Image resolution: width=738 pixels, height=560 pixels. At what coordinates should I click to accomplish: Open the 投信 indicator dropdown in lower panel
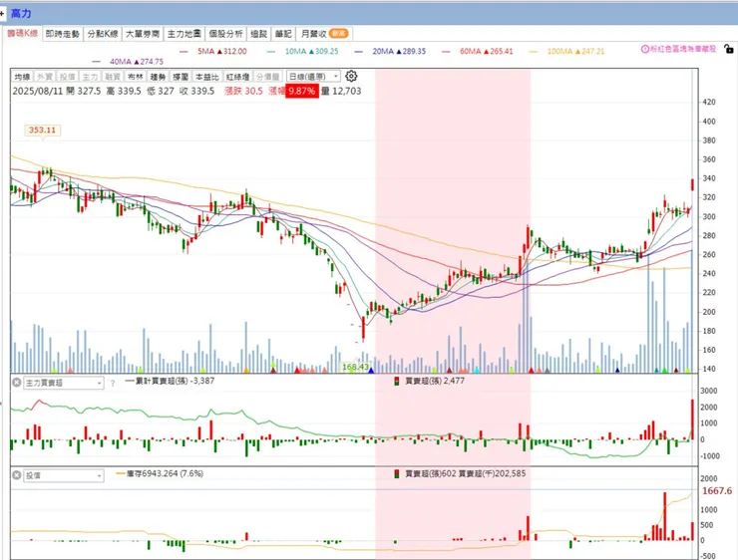tap(64, 476)
